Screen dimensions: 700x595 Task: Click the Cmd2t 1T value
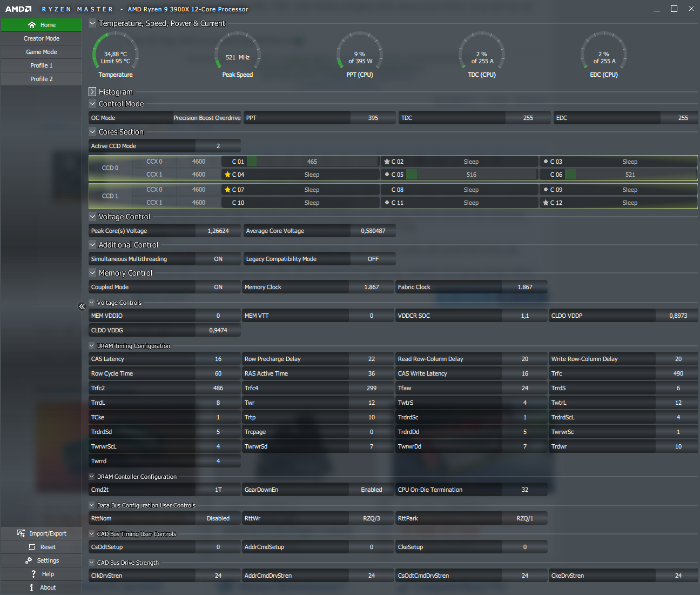tap(218, 490)
